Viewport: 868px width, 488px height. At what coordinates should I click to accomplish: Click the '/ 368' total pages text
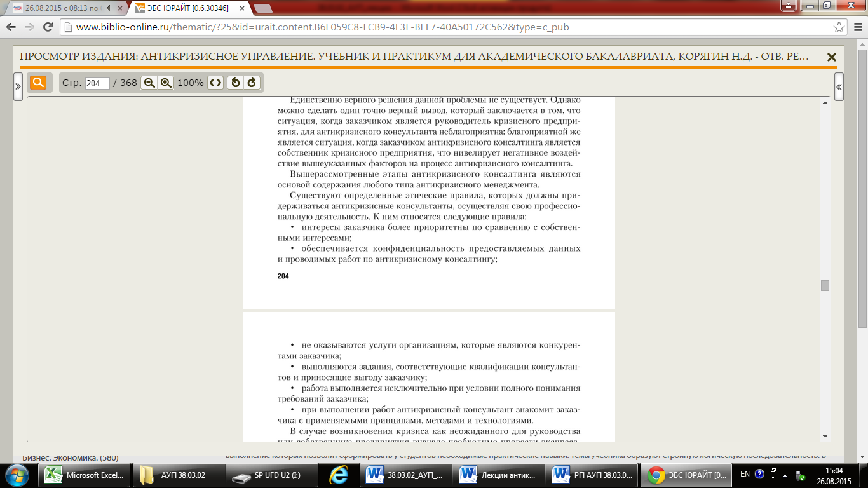125,83
